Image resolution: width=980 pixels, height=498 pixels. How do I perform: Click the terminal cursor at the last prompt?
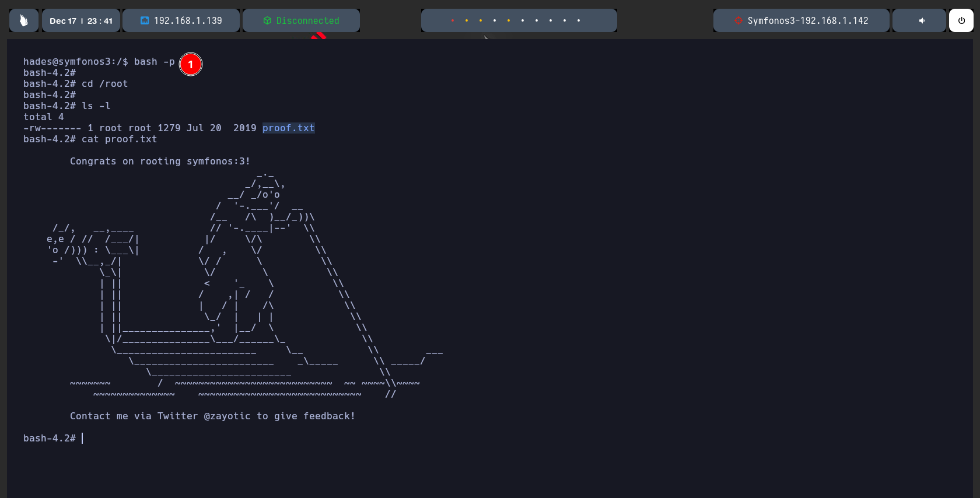point(82,438)
